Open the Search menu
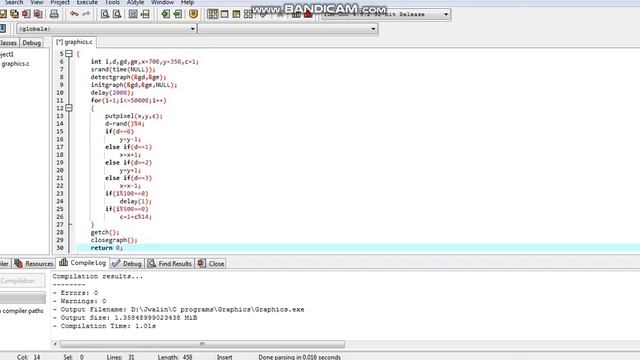 click(13, 2)
